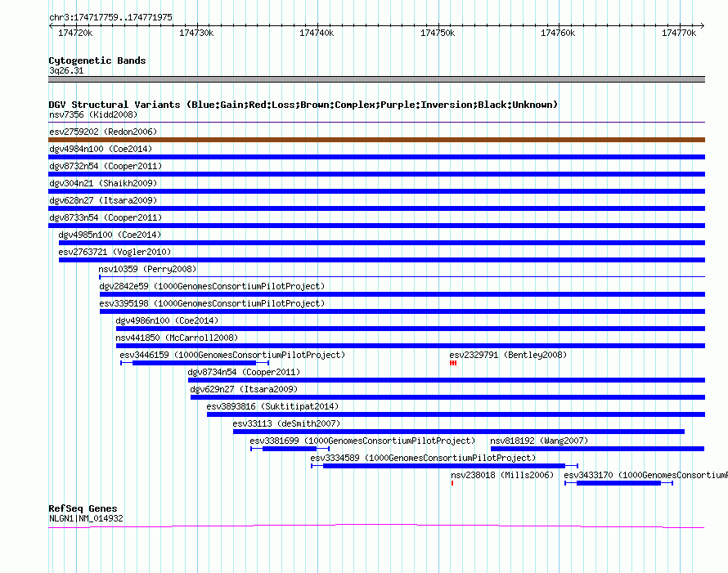Image resolution: width=728 pixels, height=573 pixels.
Task: Select the 174770k ruler tick label
Action: 679,33
